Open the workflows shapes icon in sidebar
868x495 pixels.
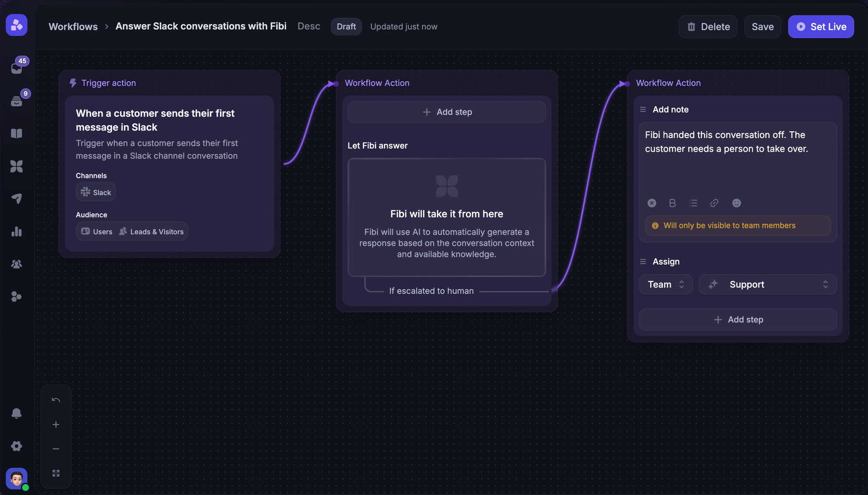coord(17,296)
